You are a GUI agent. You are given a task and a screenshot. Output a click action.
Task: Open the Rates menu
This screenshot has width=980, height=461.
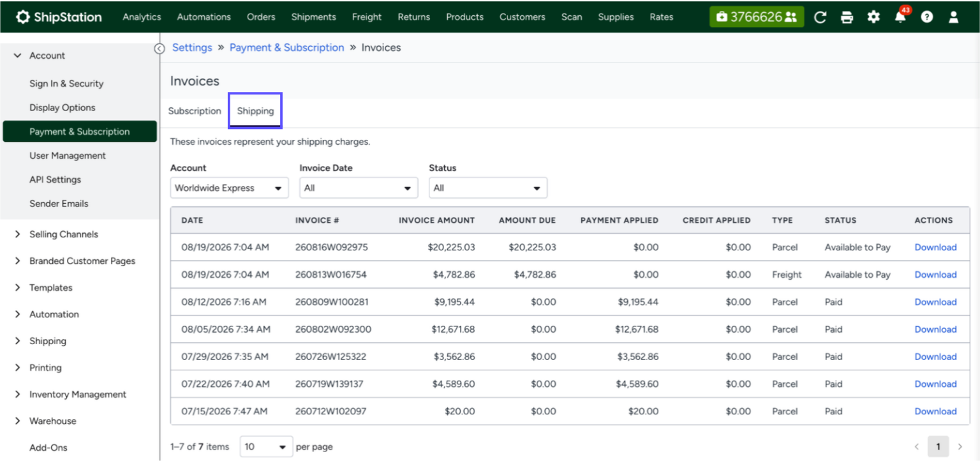[662, 17]
